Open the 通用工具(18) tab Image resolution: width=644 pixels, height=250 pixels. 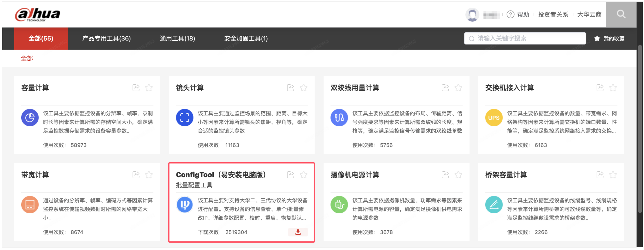(x=177, y=38)
